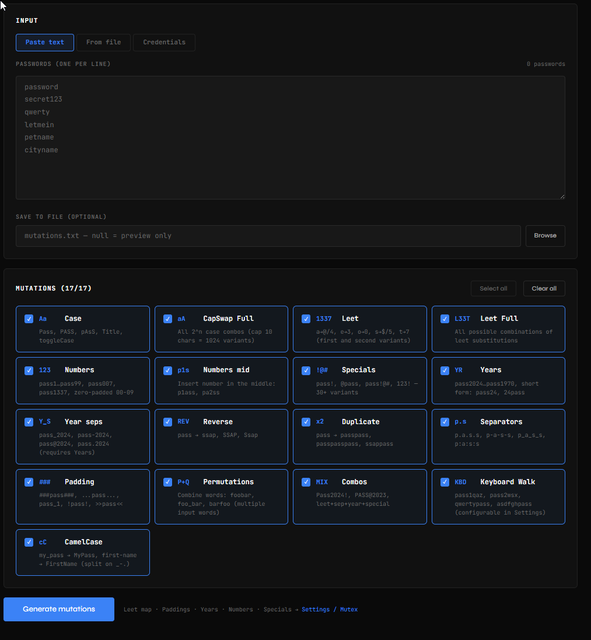Click the p1s Numbers mid icon
591x640 pixels.
click(x=183, y=370)
